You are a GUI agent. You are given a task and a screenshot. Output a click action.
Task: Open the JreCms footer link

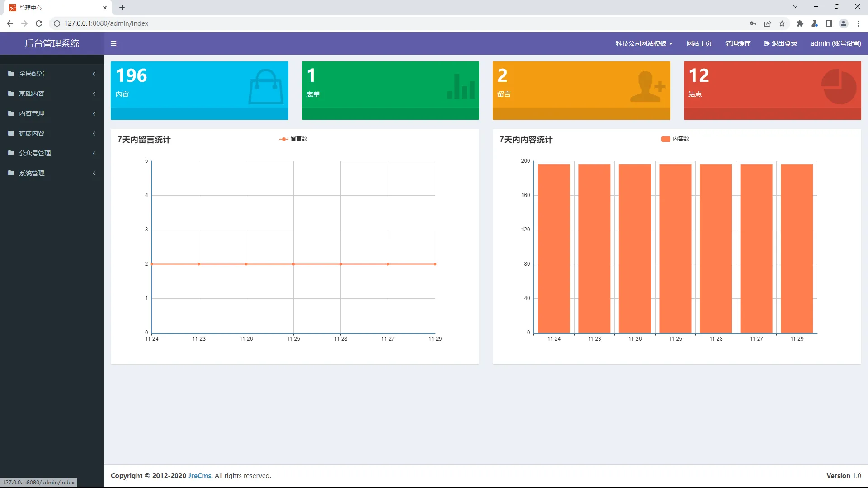pyautogui.click(x=200, y=476)
